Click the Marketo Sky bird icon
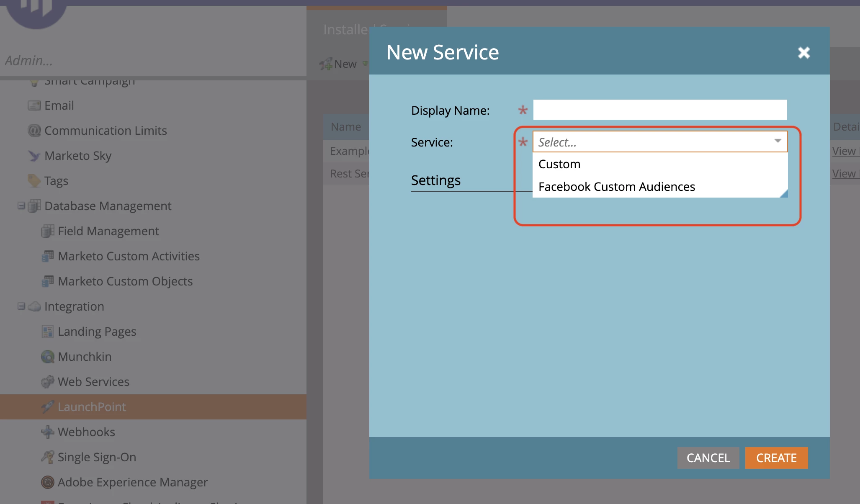The image size is (860, 504). [34, 156]
